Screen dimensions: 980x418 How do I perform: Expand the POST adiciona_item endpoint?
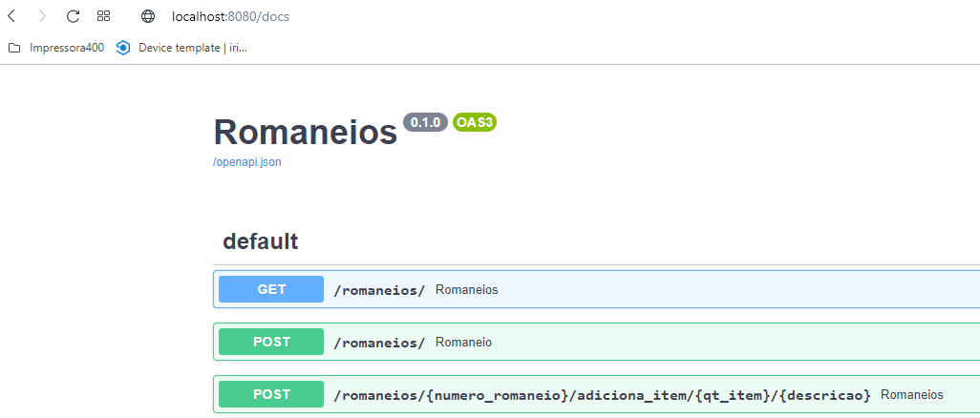coord(596,394)
